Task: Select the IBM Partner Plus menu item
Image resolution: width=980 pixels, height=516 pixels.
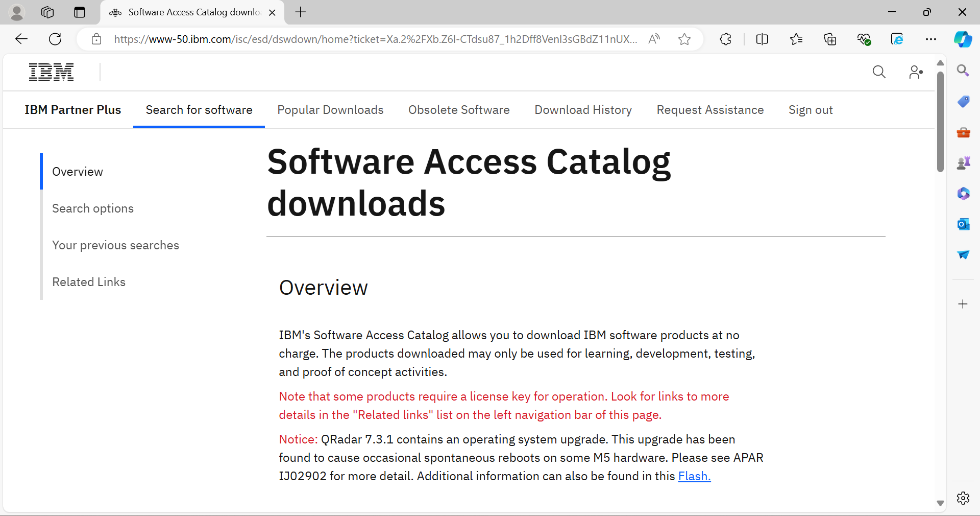Action: (72, 110)
